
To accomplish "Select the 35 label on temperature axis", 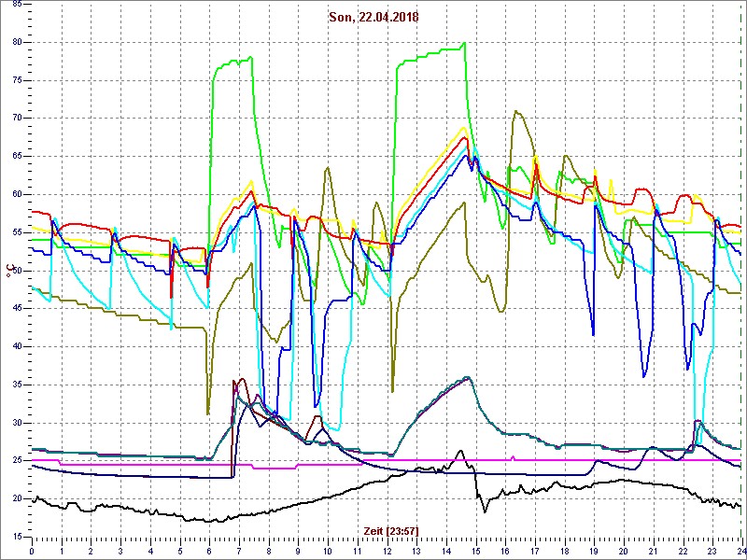I will [x=16, y=385].
